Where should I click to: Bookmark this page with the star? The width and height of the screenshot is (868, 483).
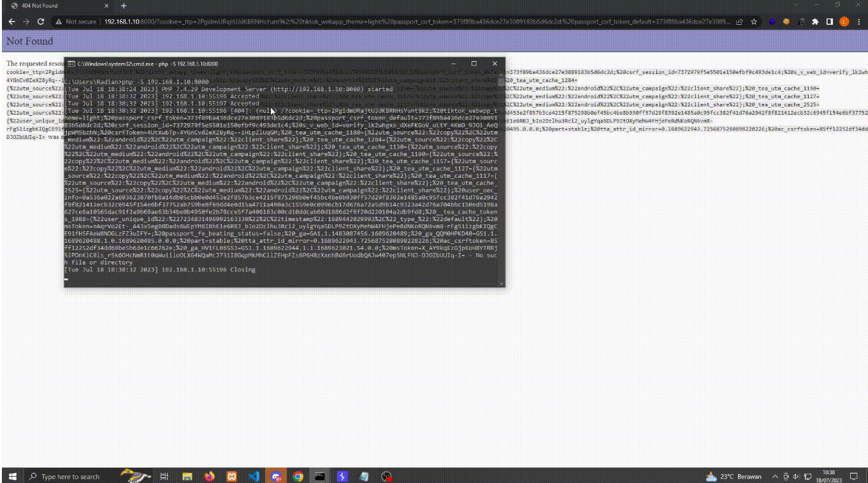click(x=754, y=21)
